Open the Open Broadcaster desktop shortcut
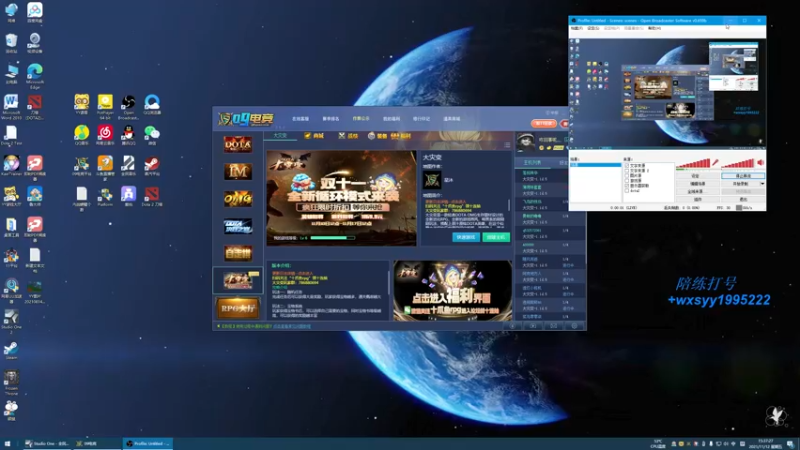This screenshot has width=800, height=450. pyautogui.click(x=129, y=106)
